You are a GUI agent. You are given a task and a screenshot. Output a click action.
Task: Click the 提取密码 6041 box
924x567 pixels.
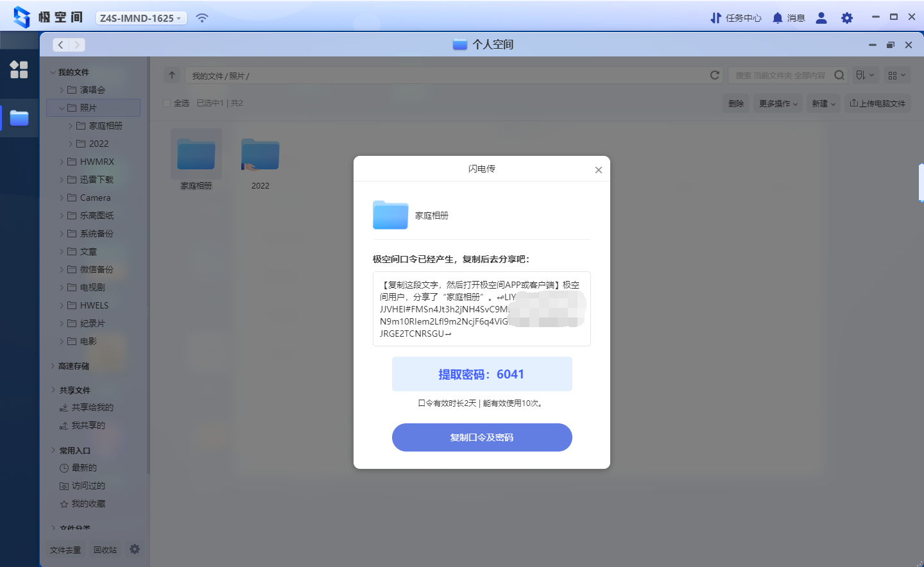click(x=482, y=374)
